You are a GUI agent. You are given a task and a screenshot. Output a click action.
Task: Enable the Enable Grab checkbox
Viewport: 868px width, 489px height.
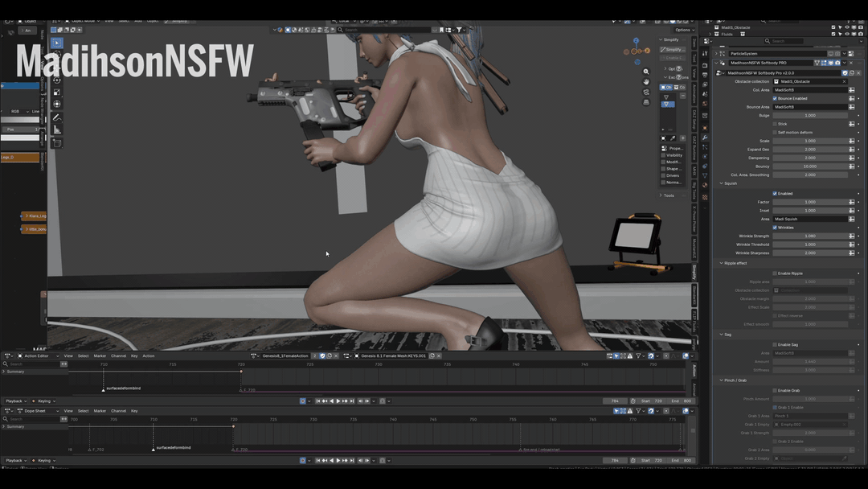pos(775,390)
